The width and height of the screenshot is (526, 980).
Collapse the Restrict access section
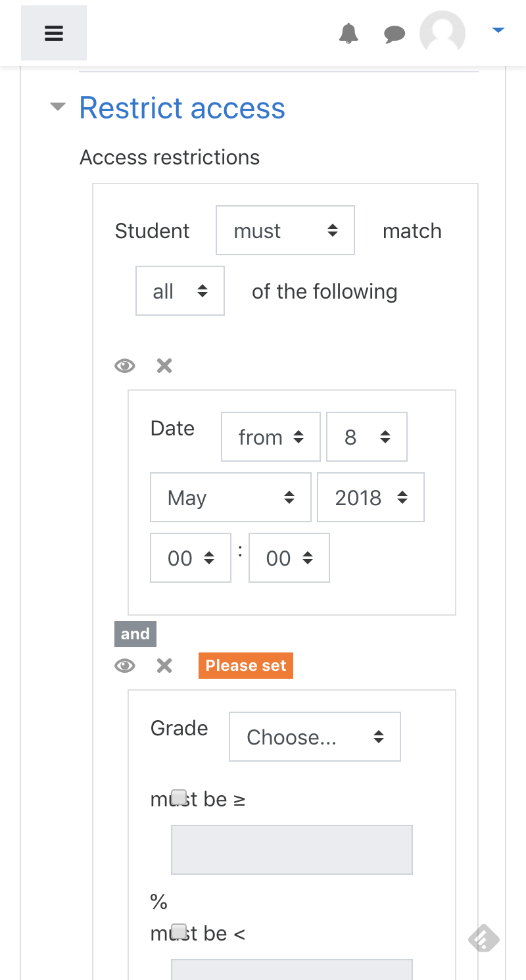(x=58, y=107)
